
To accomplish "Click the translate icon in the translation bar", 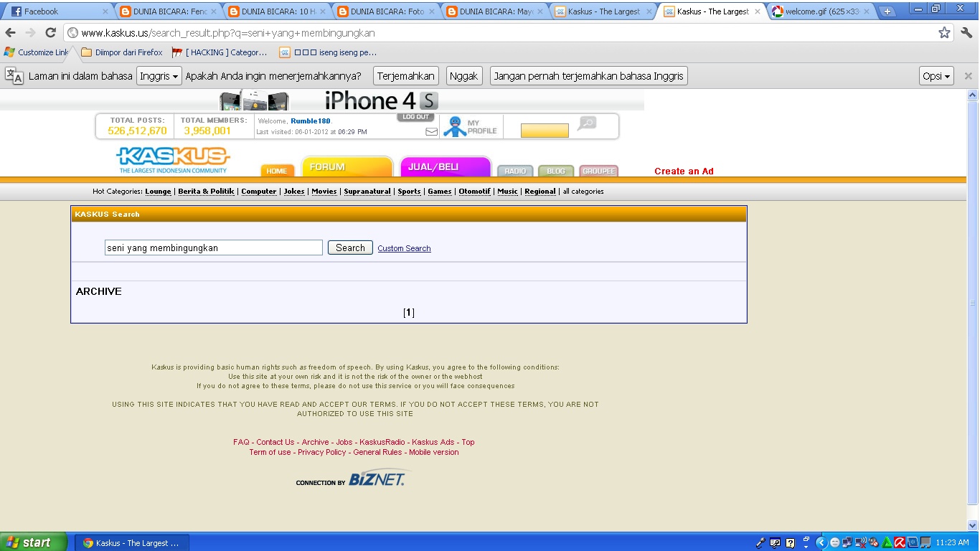I will click(x=14, y=75).
